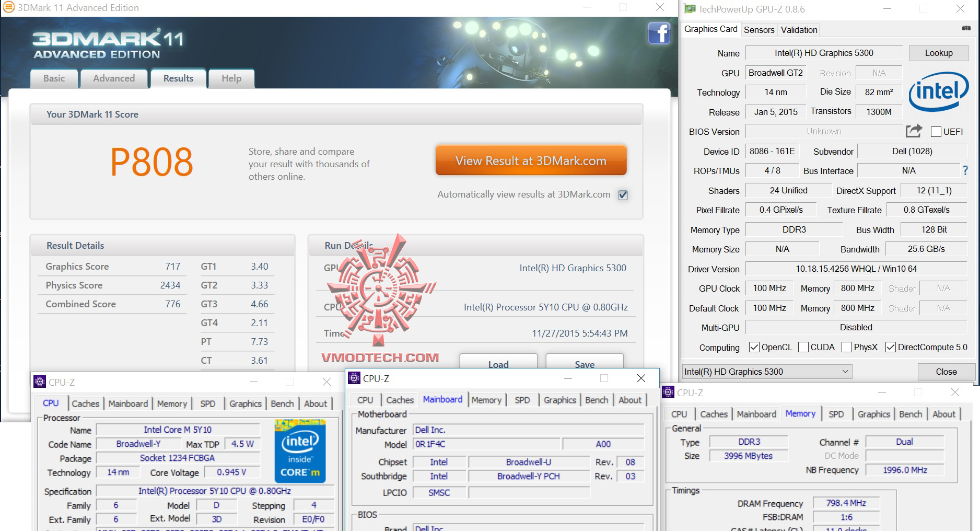Click the GPU-Z title bar app icon
This screenshot has height=531, width=980.
click(690, 9)
